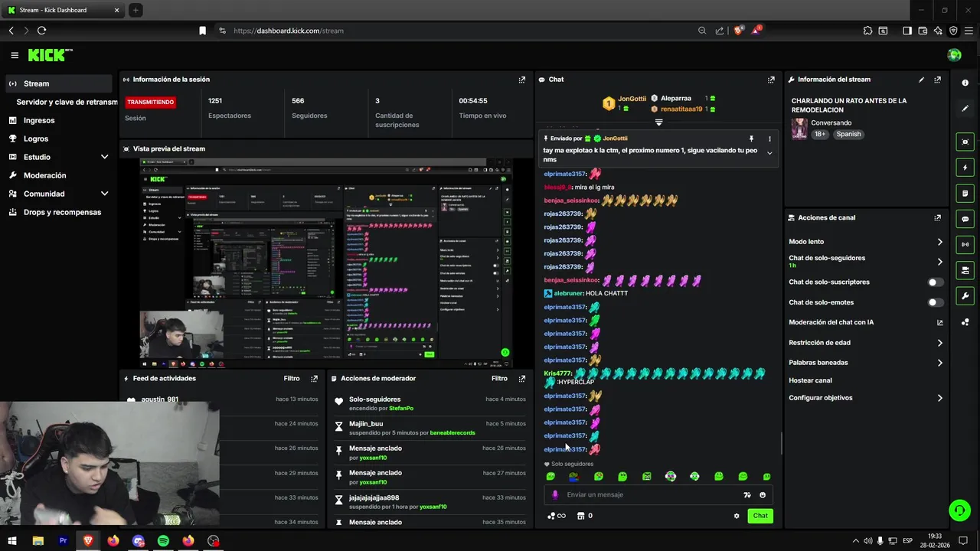
Task: Click the lightning bolt icon in right sidebar
Action: 965,168
